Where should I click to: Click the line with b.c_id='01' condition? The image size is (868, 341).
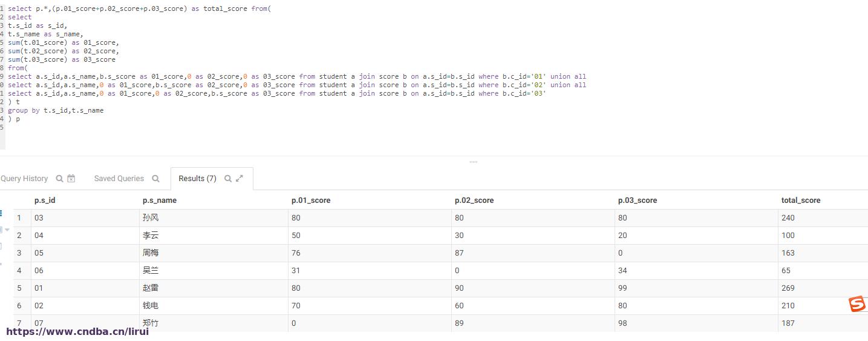click(x=297, y=77)
